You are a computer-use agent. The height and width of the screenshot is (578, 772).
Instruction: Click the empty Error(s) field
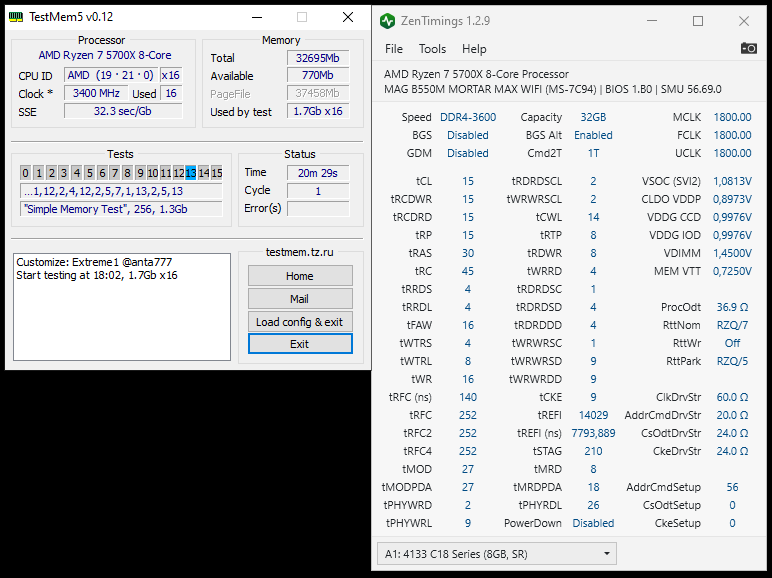[318, 209]
